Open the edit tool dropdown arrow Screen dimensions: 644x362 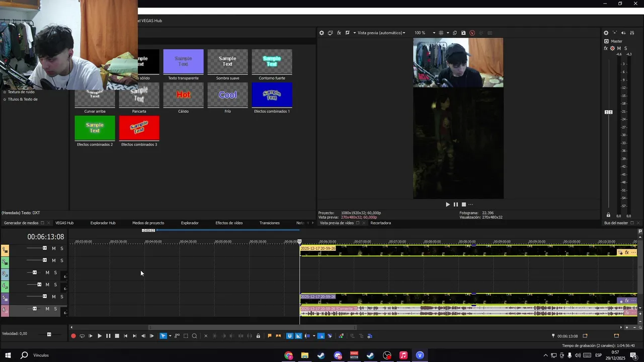coord(170,336)
